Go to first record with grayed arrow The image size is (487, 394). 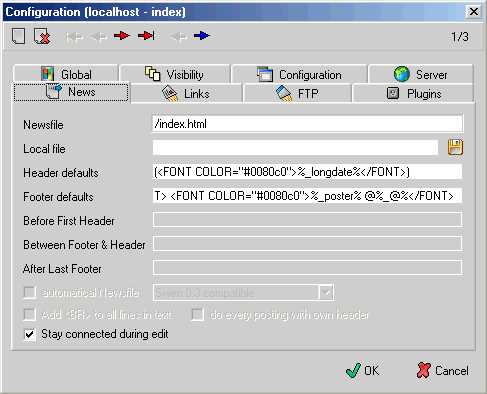pos(74,37)
